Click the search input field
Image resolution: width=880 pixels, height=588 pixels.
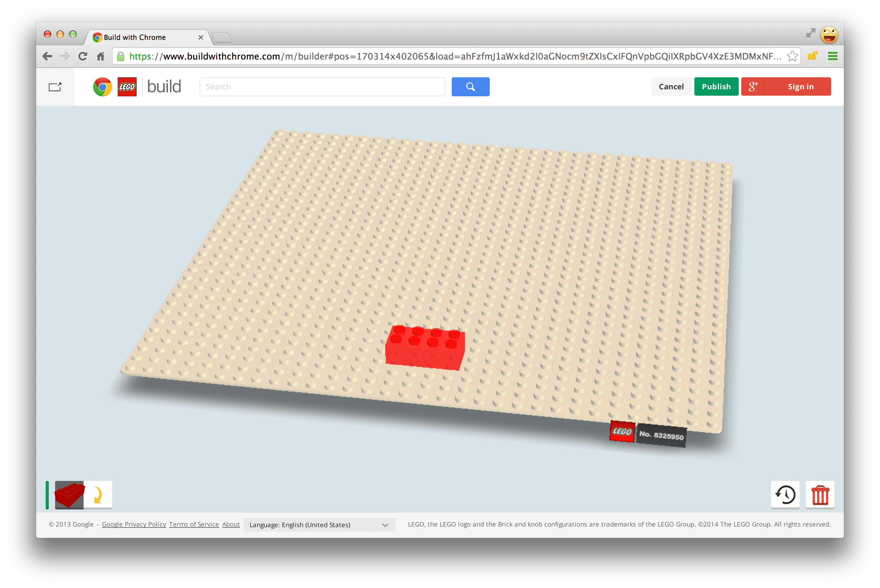(322, 86)
